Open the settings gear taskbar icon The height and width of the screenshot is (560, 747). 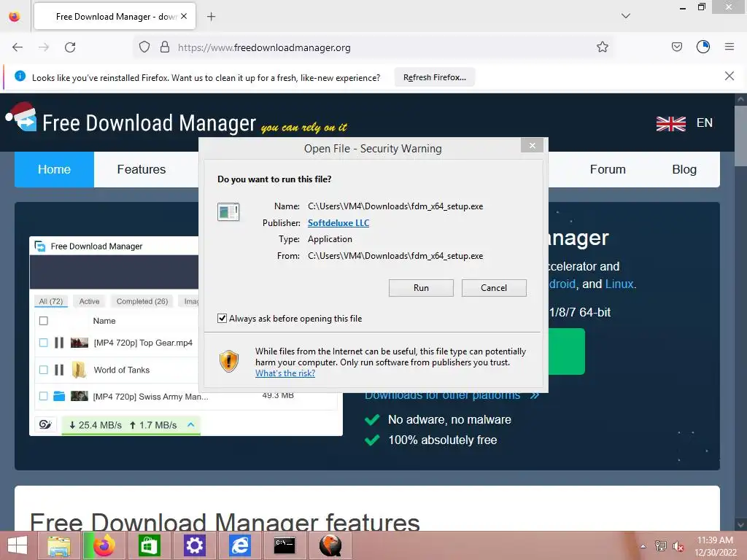(x=194, y=545)
